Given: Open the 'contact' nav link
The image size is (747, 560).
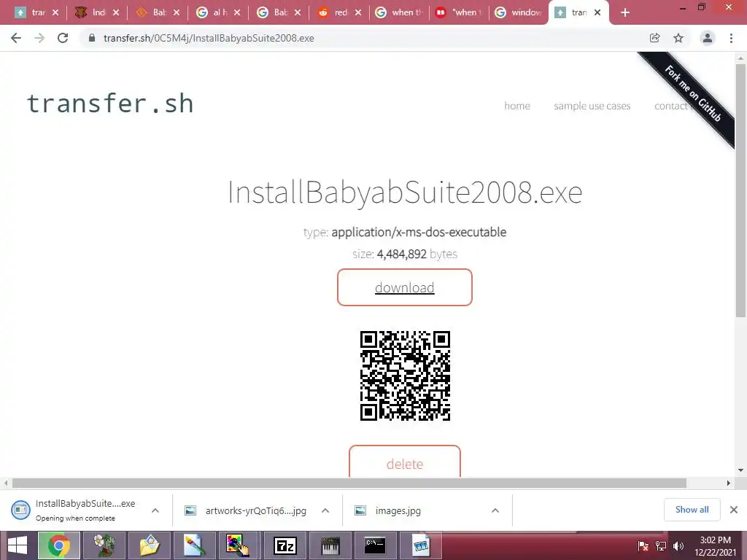Looking at the screenshot, I should 671,106.
